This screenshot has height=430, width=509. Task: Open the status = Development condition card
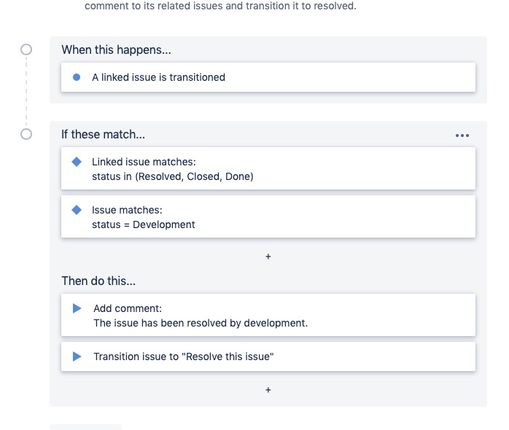(x=268, y=217)
